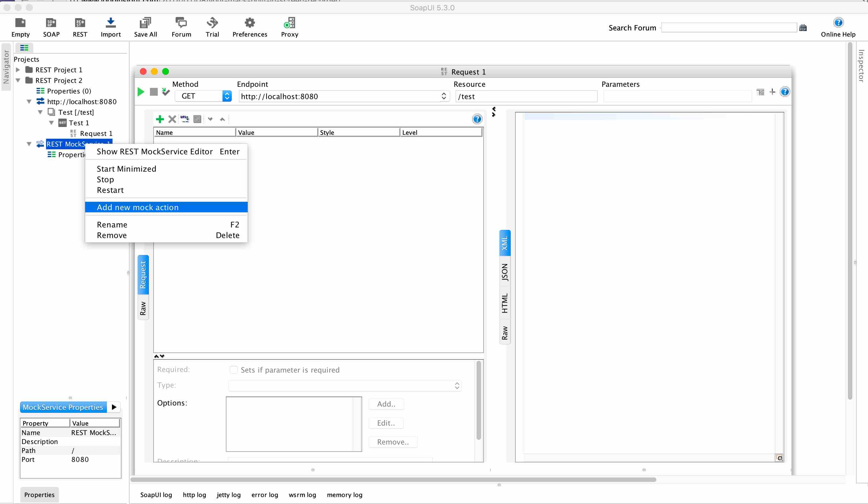This screenshot has width=868, height=504.
Task: Open the memory log tab
Action: coord(345,495)
